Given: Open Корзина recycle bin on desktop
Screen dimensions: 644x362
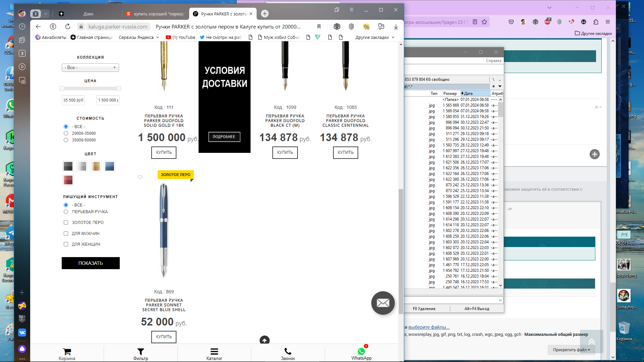Looking at the screenshot, I should click(624, 331).
